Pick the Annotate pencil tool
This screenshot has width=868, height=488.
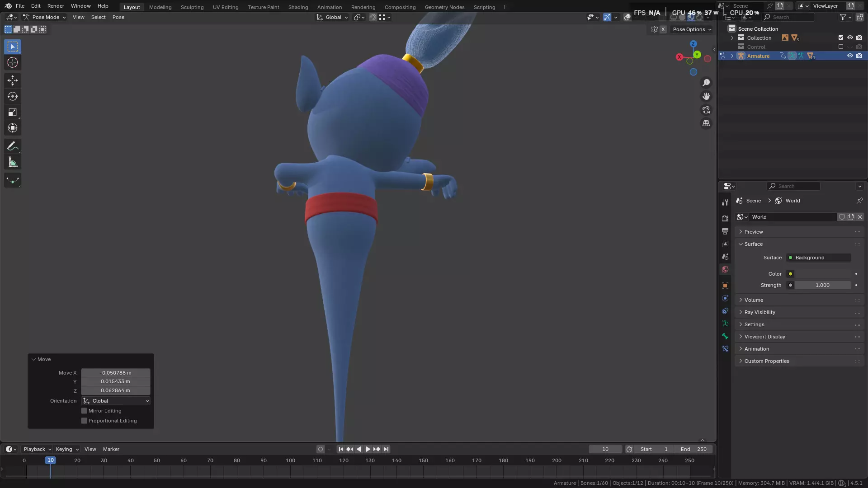(13, 146)
